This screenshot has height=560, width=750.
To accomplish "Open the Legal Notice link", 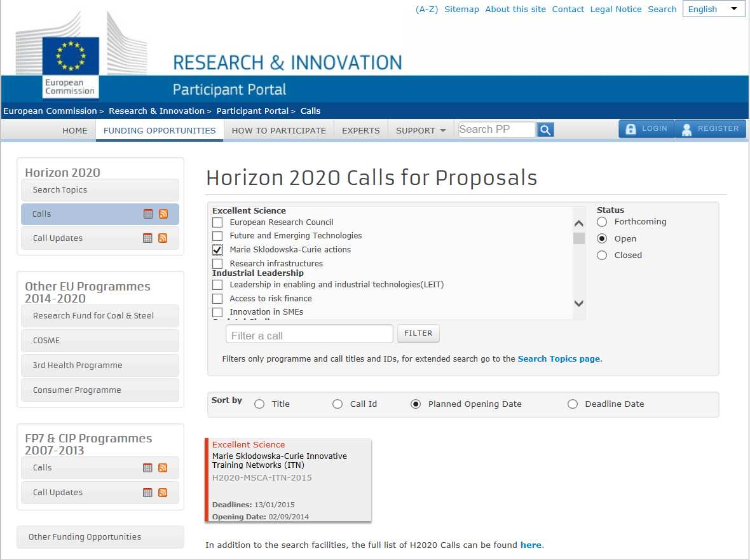I will [x=616, y=9].
